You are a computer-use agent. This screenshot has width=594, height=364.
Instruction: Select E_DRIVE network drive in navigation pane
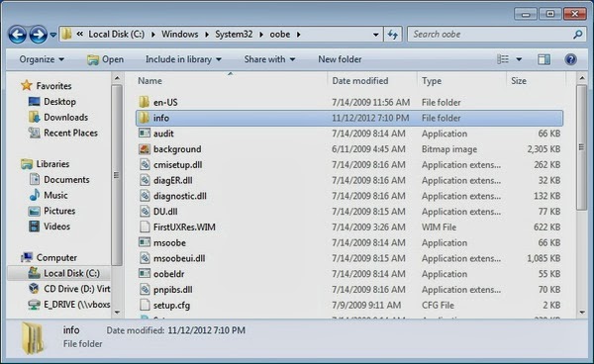tap(76, 305)
